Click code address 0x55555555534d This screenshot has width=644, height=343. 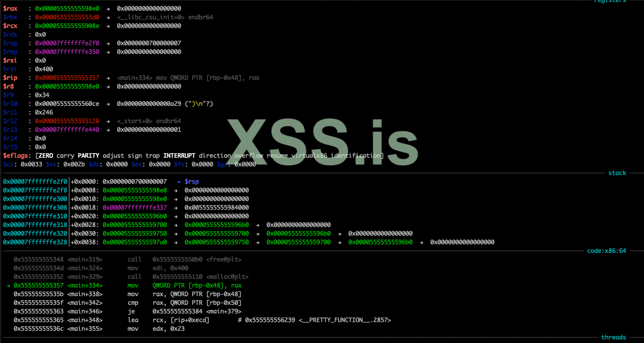[39, 268]
